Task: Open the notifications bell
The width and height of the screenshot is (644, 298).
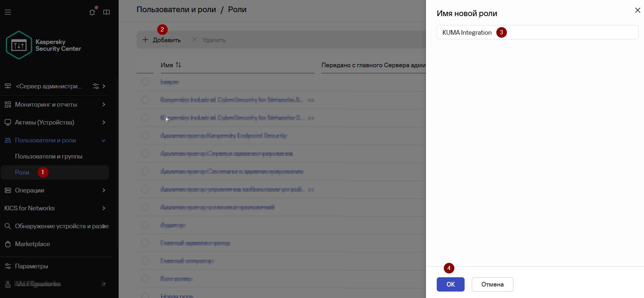Action: (92, 12)
